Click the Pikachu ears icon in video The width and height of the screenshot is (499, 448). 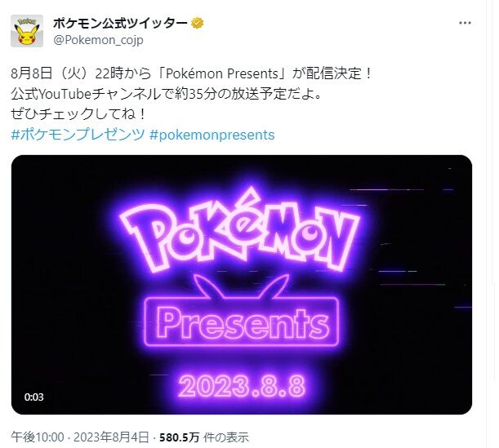242,286
